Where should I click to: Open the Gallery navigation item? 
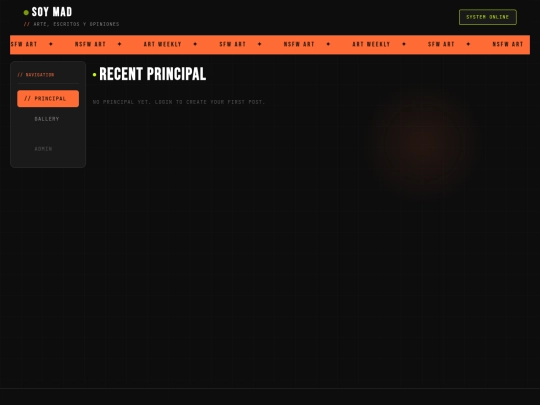pyautogui.click(x=48, y=119)
